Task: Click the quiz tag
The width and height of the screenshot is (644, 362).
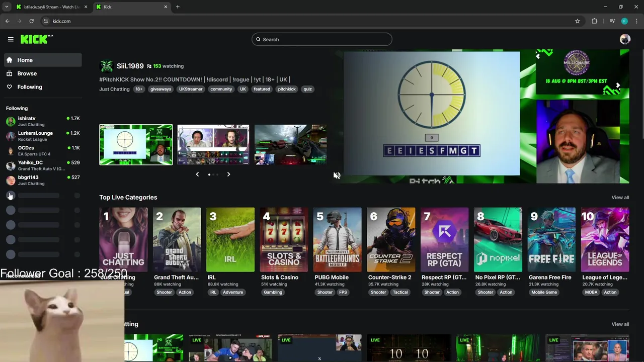Action: pos(307,89)
